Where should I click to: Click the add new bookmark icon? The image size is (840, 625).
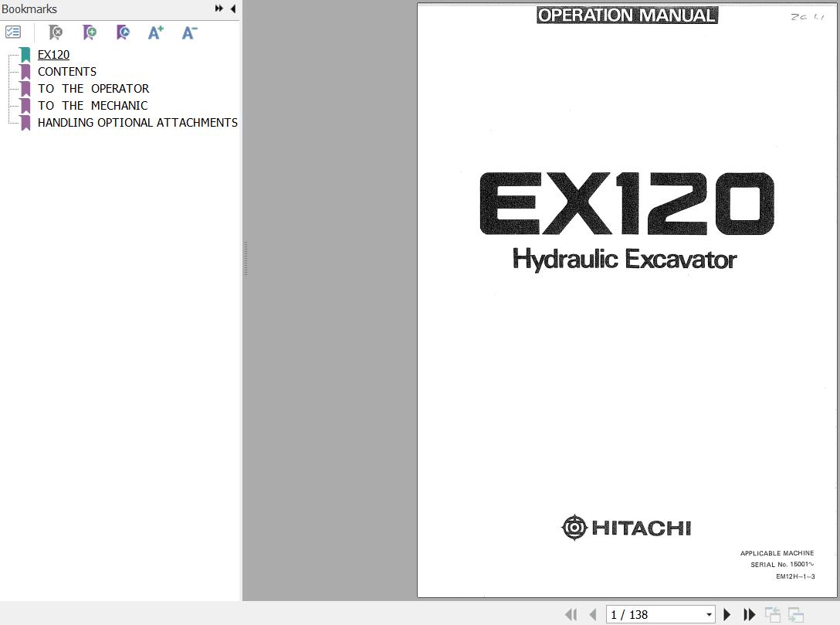[x=90, y=32]
